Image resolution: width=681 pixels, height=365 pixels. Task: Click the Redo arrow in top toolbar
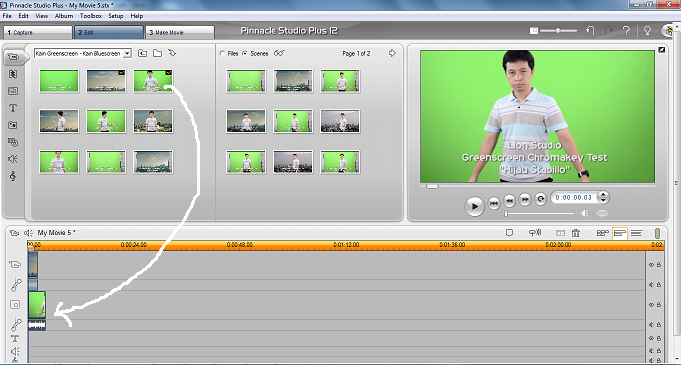point(608,31)
